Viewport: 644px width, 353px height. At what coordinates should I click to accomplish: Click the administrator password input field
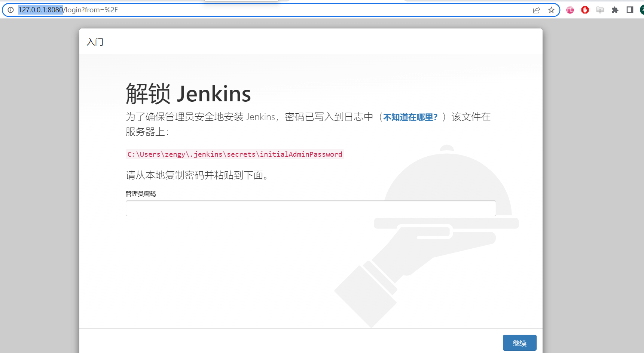pyautogui.click(x=311, y=208)
